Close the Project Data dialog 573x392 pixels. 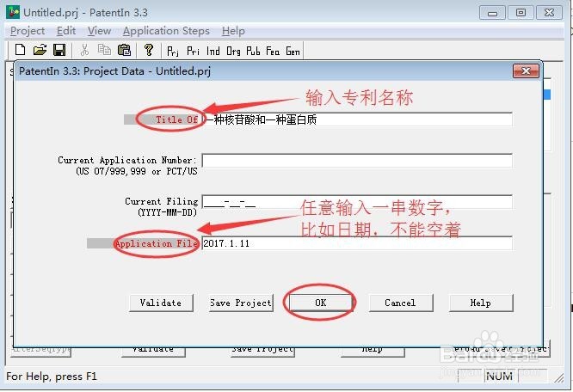click(526, 70)
